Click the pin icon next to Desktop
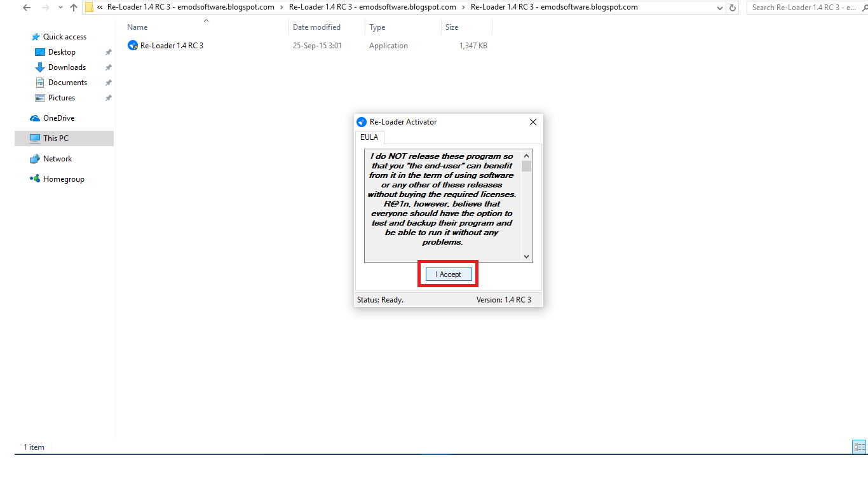Screen dimensions: 868x488 pos(109,52)
